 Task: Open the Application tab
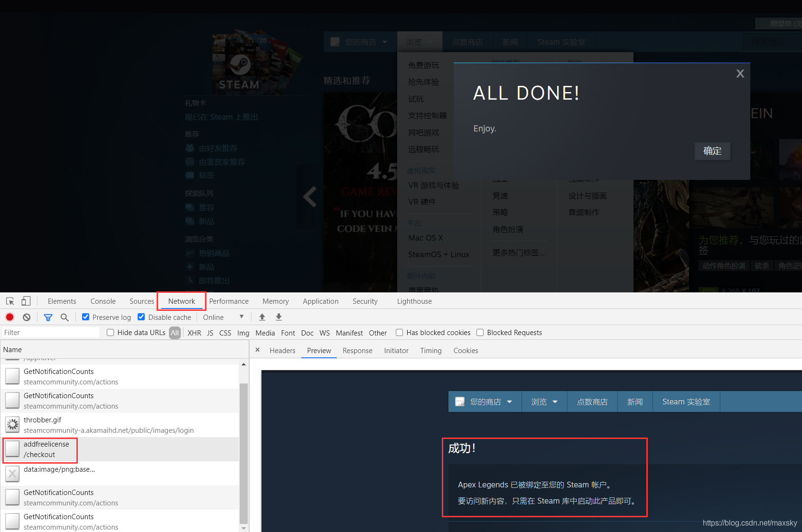click(321, 301)
